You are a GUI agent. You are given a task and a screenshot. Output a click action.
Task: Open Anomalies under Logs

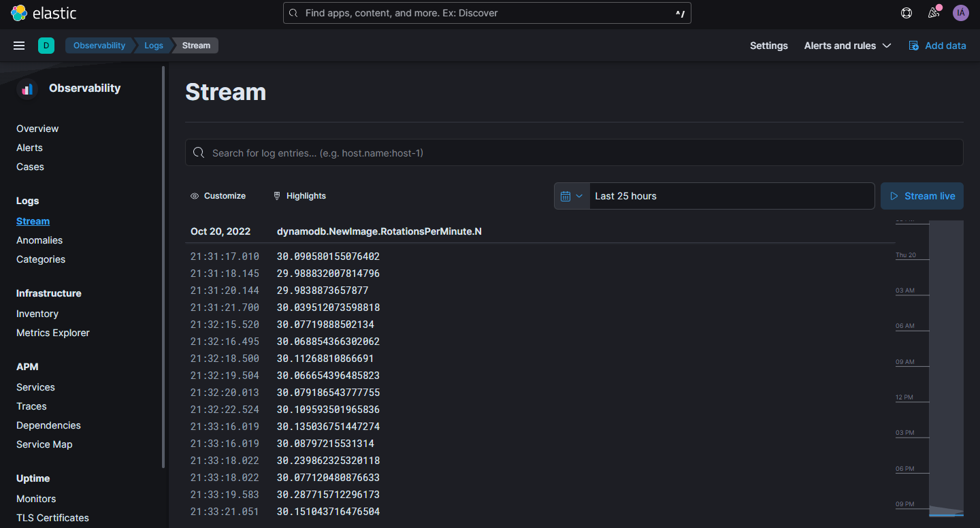point(39,240)
